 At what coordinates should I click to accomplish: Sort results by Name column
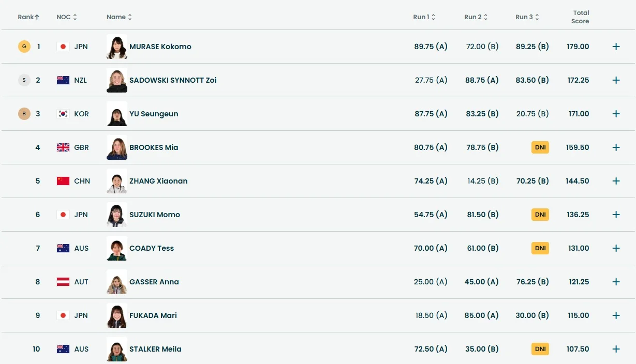click(119, 17)
